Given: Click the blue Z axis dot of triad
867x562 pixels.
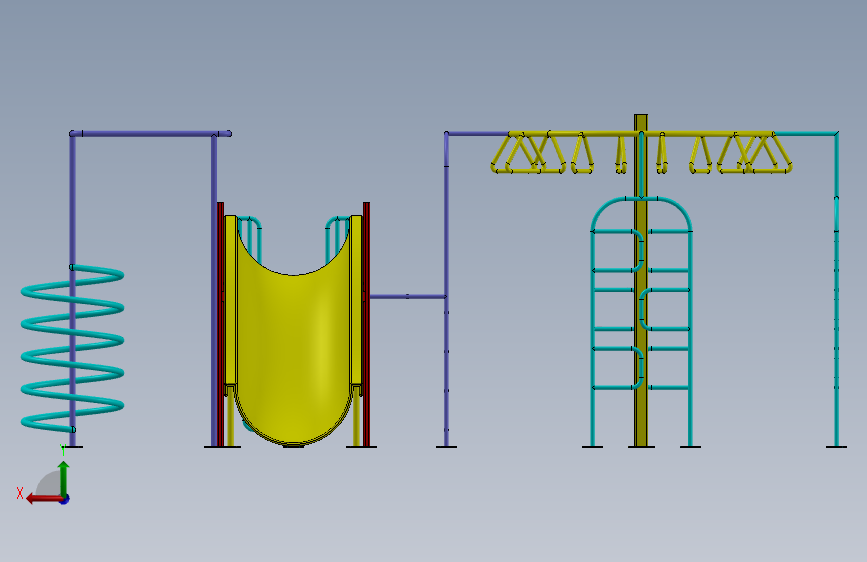Looking at the screenshot, I should tap(65, 500).
